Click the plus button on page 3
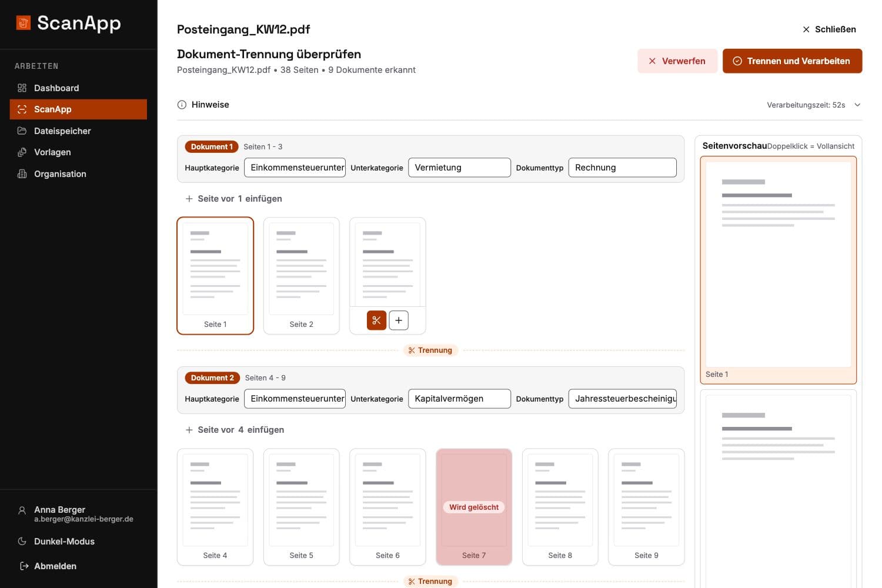The image size is (882, 588). tap(399, 320)
